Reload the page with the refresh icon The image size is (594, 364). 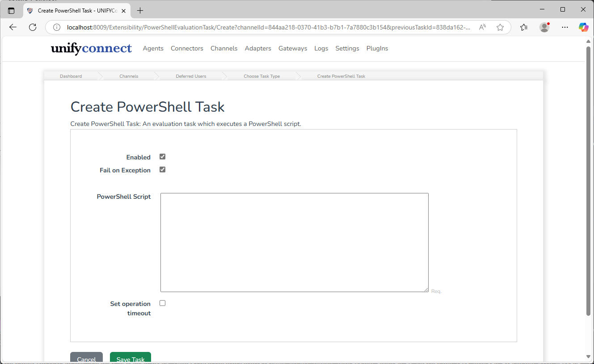point(33,27)
